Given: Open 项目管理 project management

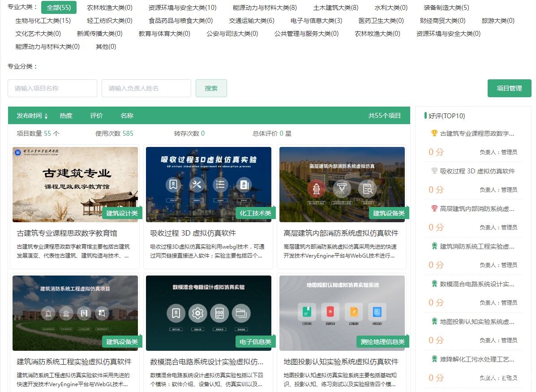Looking at the screenshot, I should coord(509,88).
